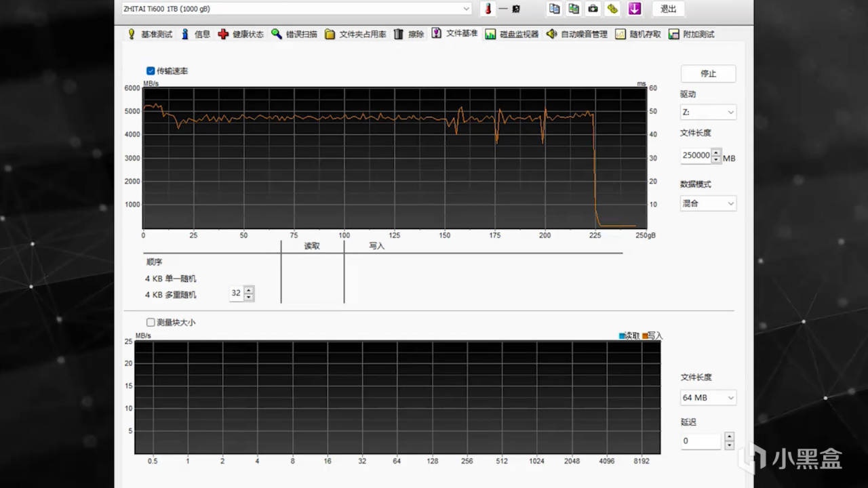Copy info text to clipboard icon
The width and height of the screenshot is (868, 488).
coord(555,9)
